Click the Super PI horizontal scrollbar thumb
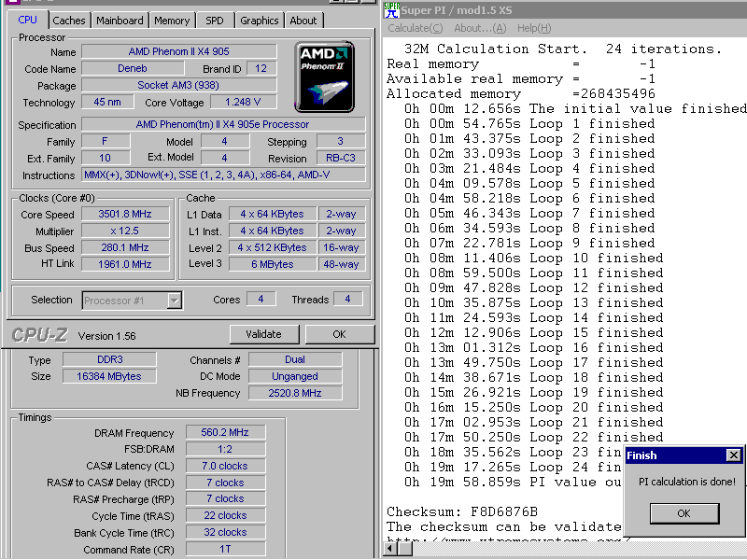 tap(406, 549)
